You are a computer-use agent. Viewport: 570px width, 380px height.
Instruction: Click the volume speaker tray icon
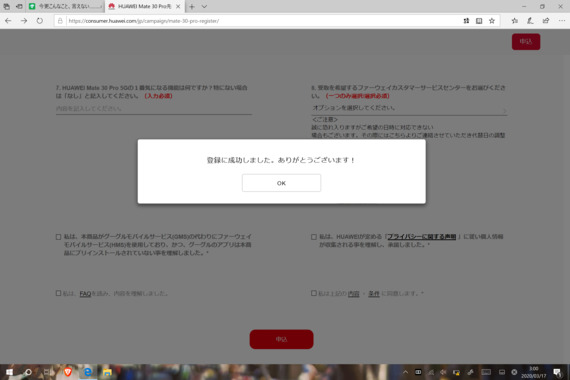coord(443,372)
